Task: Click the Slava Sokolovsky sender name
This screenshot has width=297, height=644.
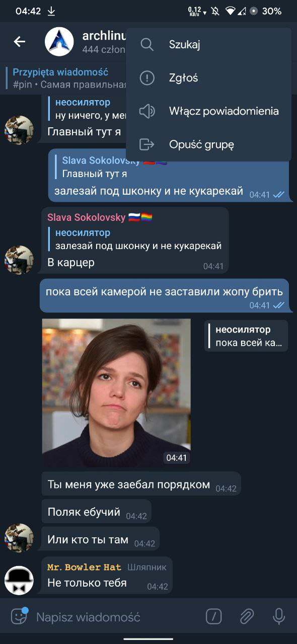Action: click(x=86, y=217)
